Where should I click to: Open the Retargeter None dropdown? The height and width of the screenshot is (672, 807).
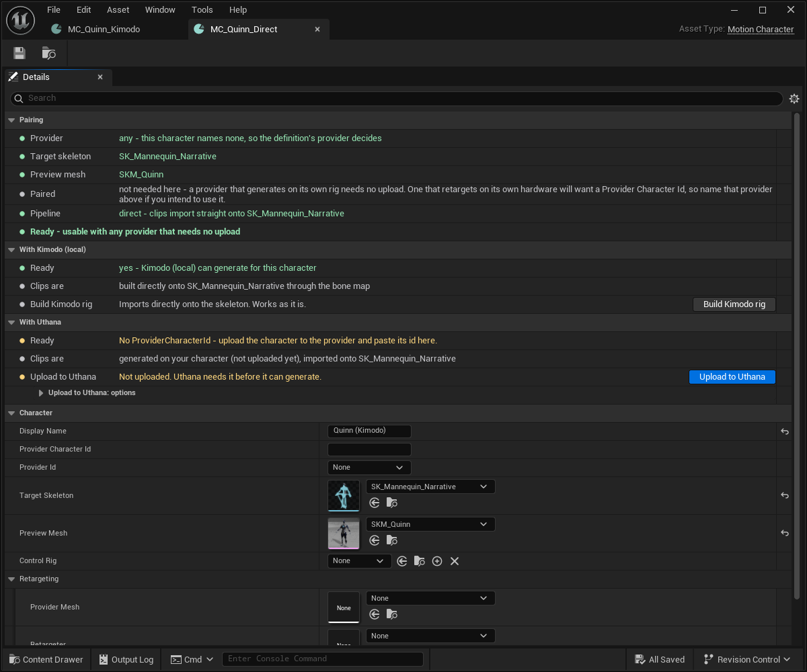point(430,636)
